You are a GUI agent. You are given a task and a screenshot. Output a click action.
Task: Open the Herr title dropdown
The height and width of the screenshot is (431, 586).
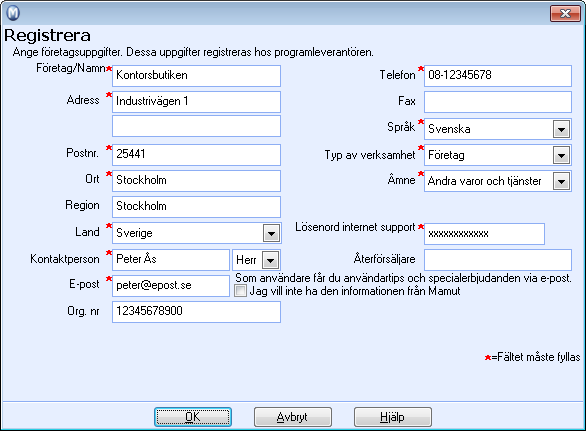tap(271, 259)
